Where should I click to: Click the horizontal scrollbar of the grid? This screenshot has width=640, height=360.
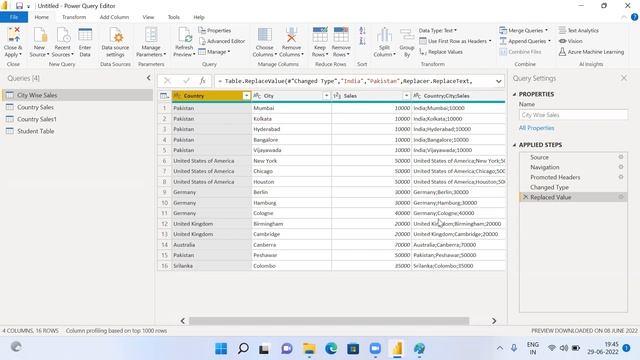point(329,321)
